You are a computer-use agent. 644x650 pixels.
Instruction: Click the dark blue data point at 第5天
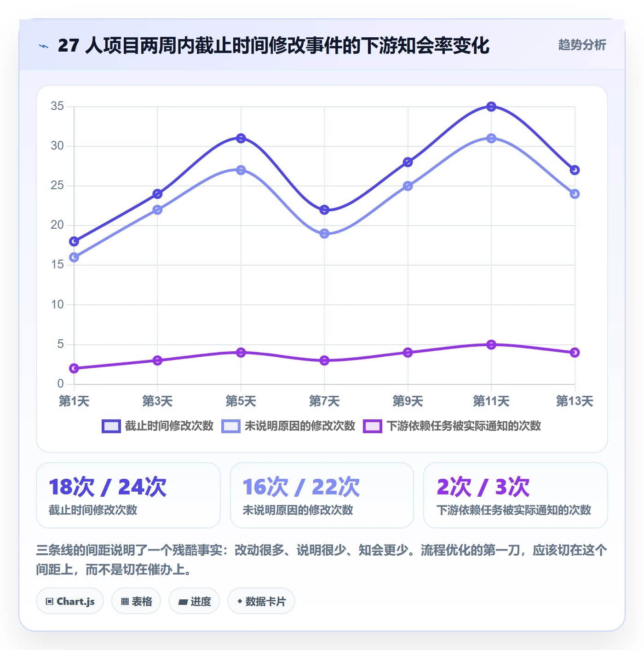(x=241, y=139)
